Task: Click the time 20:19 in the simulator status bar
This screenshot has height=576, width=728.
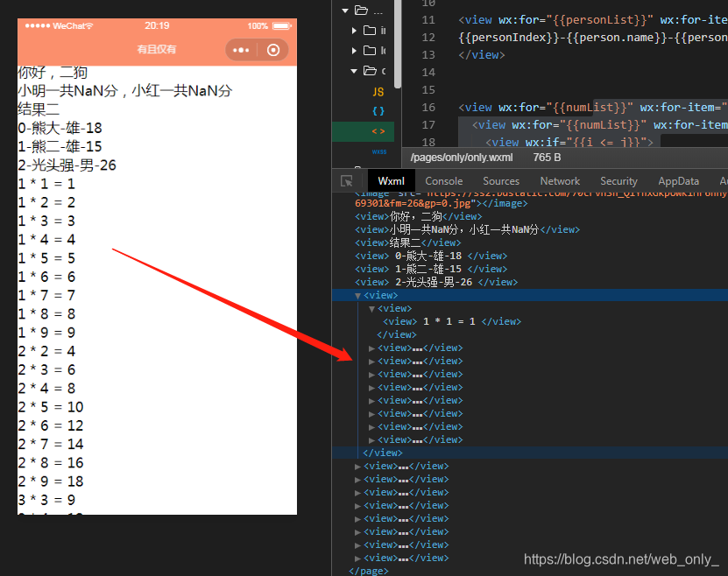Action: tap(157, 26)
